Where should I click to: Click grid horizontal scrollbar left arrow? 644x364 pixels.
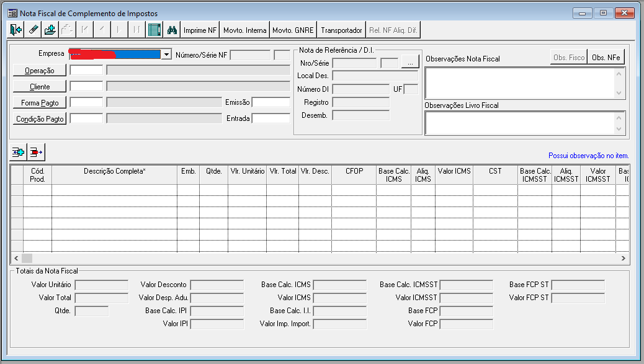(x=16, y=258)
